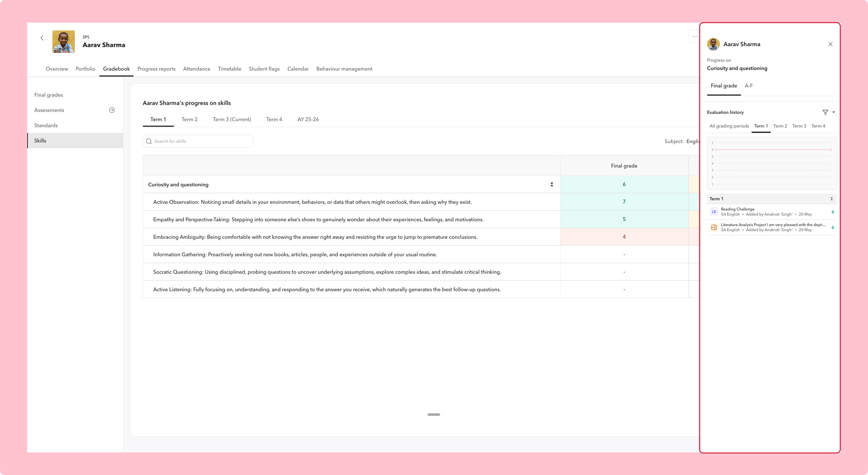Click final grade 6 for Curiosity and questioning
The width and height of the screenshot is (868, 475).
pos(624,184)
